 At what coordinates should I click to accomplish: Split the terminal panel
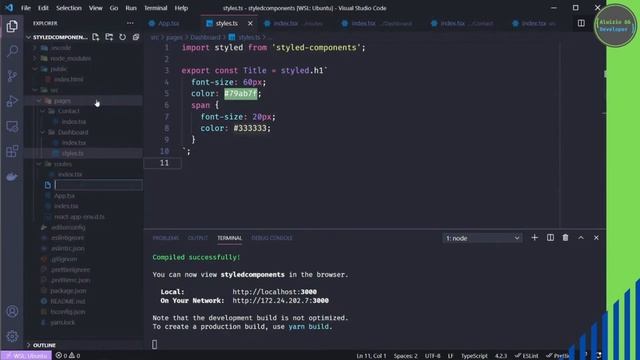tap(550, 238)
